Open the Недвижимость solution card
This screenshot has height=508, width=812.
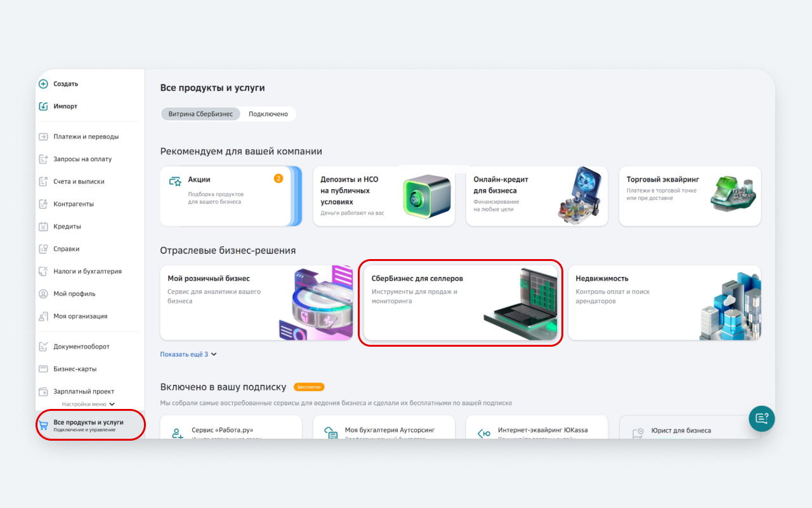click(664, 303)
